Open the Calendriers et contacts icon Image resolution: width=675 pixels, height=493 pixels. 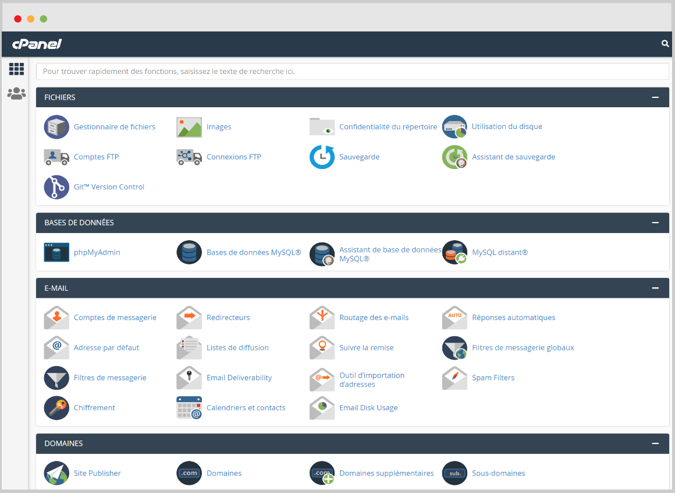pos(189,408)
